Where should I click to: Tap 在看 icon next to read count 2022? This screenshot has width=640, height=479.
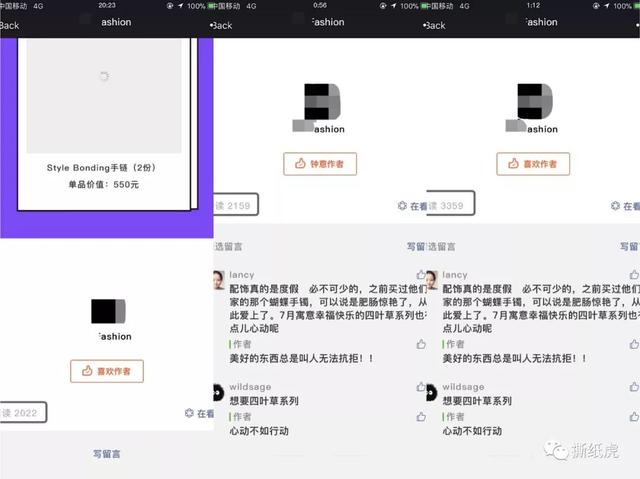coord(189,413)
